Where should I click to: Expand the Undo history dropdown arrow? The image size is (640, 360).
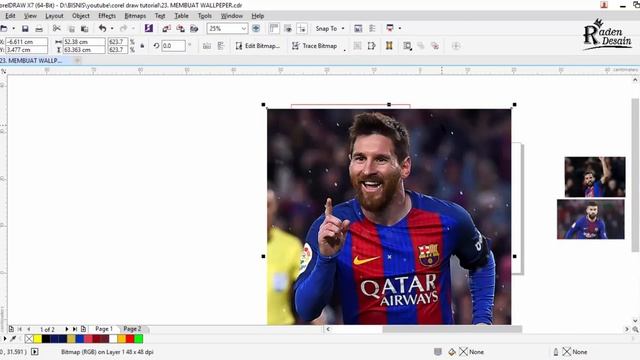point(112,29)
